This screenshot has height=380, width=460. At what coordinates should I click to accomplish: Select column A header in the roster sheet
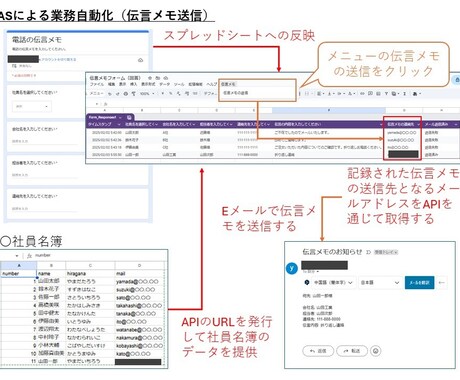coord(19,265)
